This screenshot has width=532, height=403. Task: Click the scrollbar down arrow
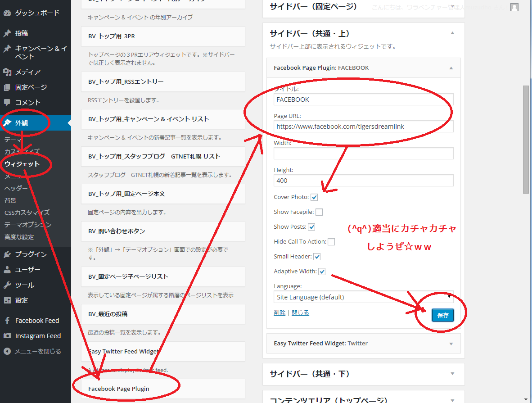pyautogui.click(x=526, y=399)
